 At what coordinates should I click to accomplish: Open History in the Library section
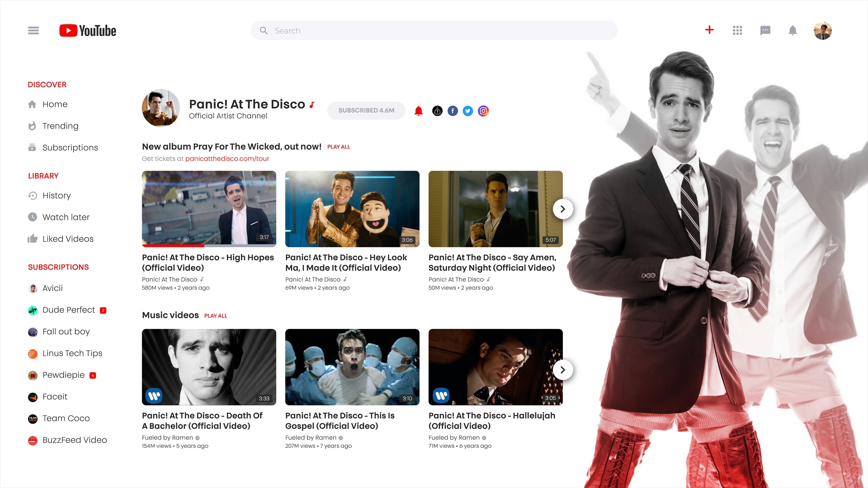[x=57, y=196]
